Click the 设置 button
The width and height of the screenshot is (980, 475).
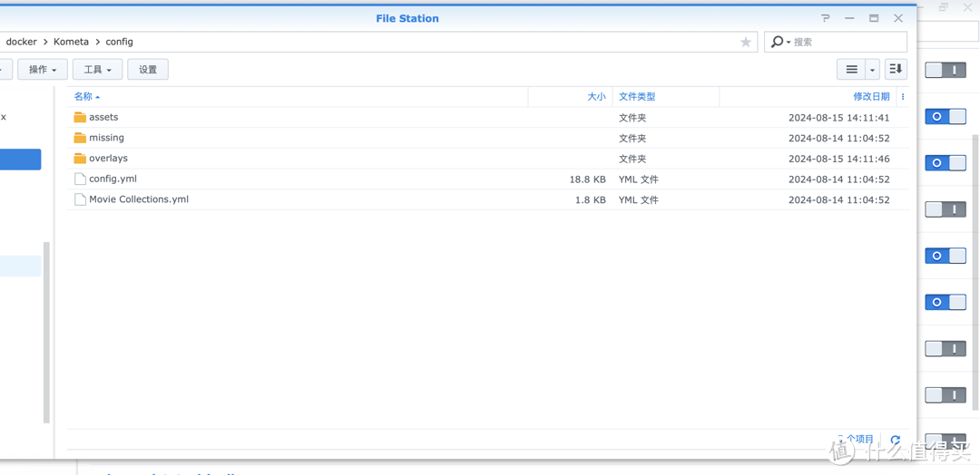[x=148, y=70]
